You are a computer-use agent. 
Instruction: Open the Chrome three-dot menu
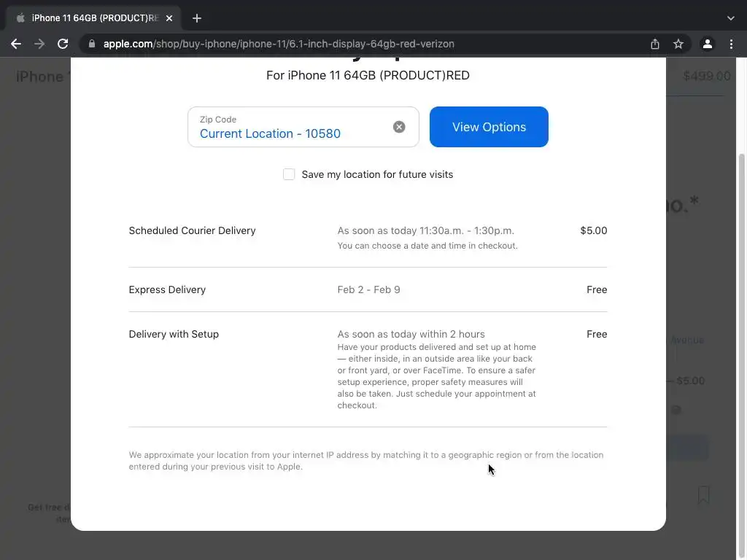point(731,44)
